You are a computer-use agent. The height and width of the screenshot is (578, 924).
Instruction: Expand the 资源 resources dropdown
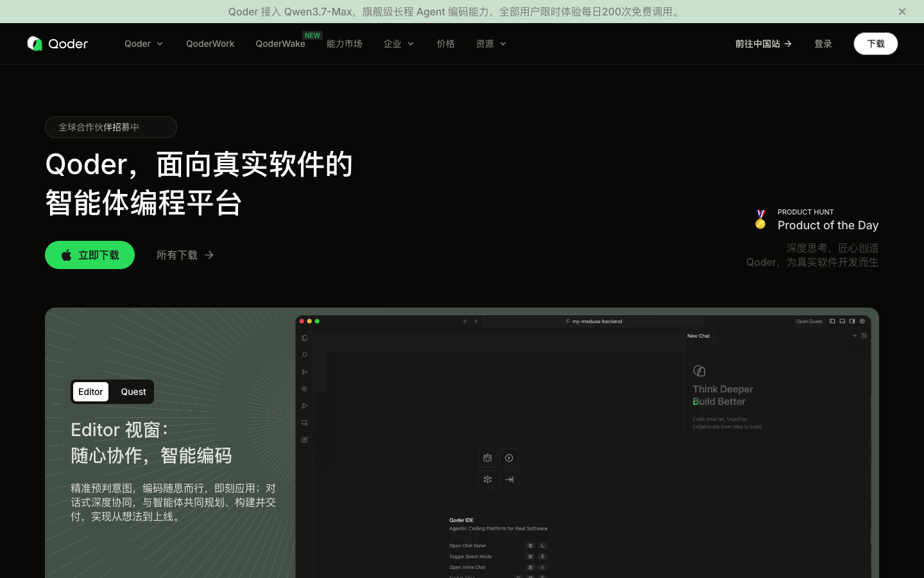(491, 44)
